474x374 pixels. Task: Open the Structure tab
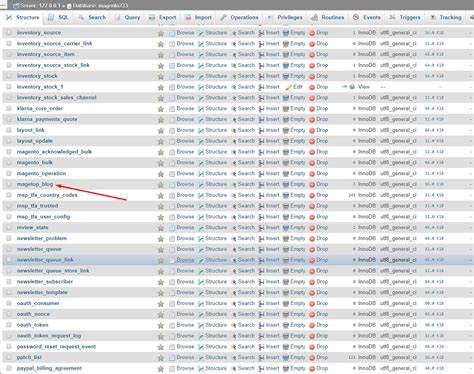[x=23, y=17]
